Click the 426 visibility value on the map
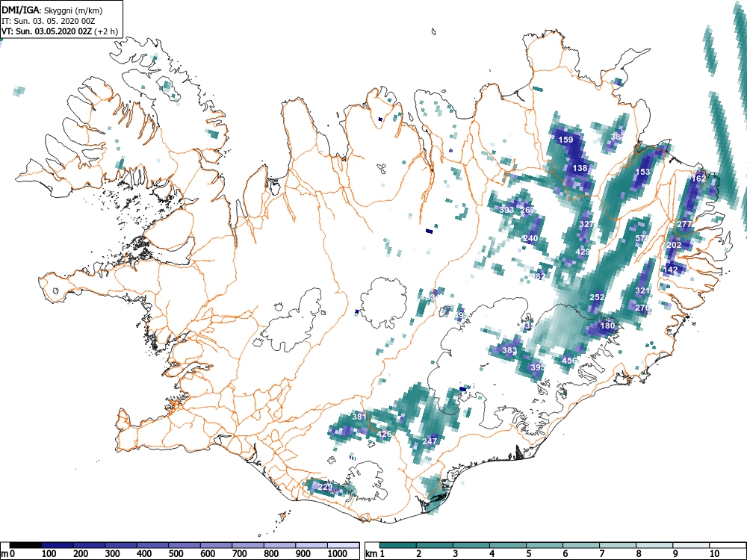747x560 pixels. [384, 434]
